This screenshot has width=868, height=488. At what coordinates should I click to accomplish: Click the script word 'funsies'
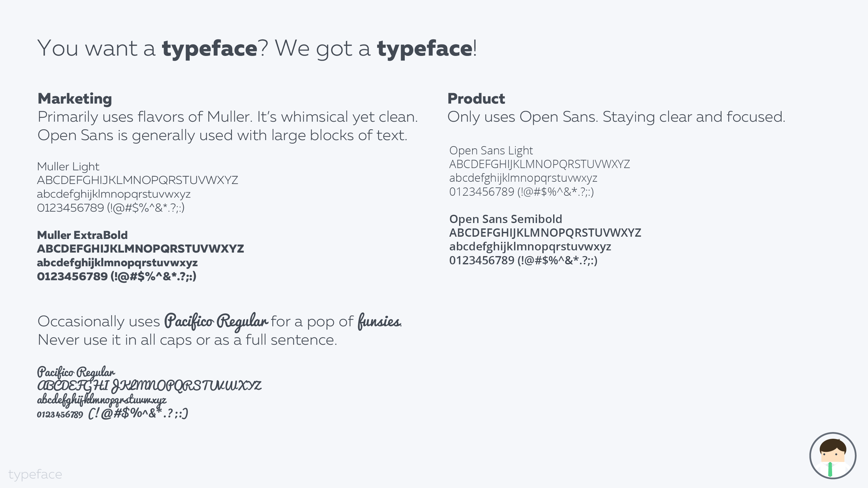click(x=379, y=321)
